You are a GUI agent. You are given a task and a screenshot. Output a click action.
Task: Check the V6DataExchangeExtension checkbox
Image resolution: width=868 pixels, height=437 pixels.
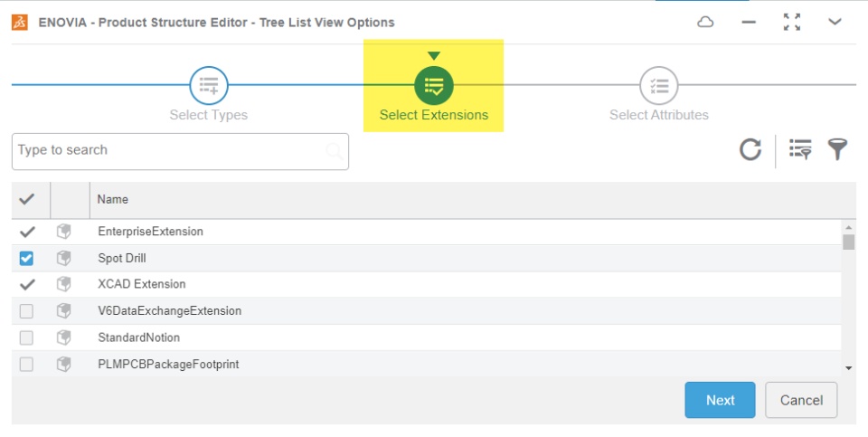click(26, 311)
